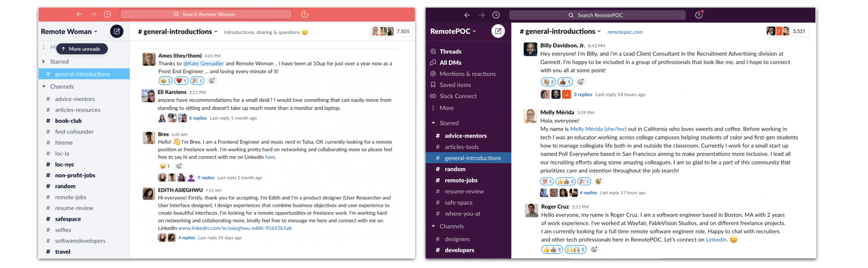
Task: Compose new message in Remote Woman workspace
Action: point(117,31)
